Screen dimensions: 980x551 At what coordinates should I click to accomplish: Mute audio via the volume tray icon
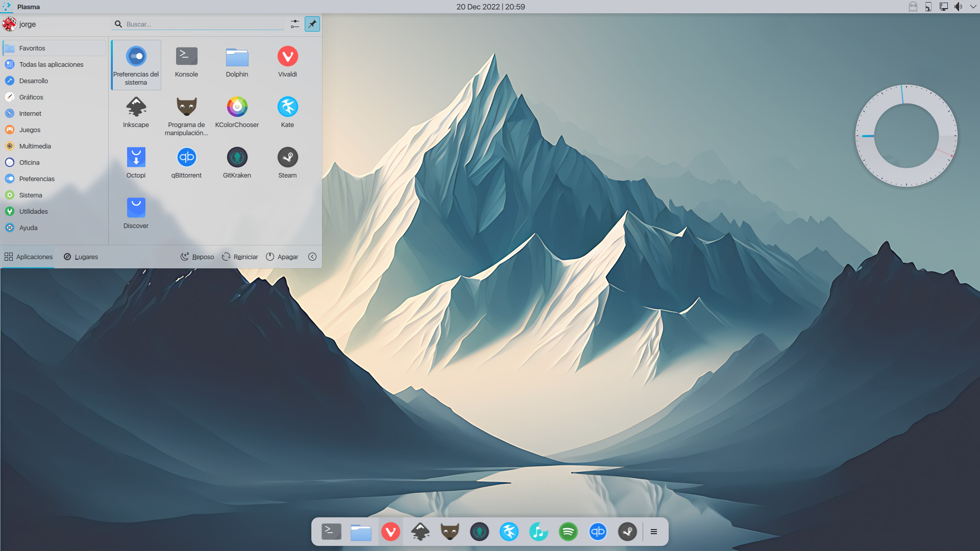point(959,7)
